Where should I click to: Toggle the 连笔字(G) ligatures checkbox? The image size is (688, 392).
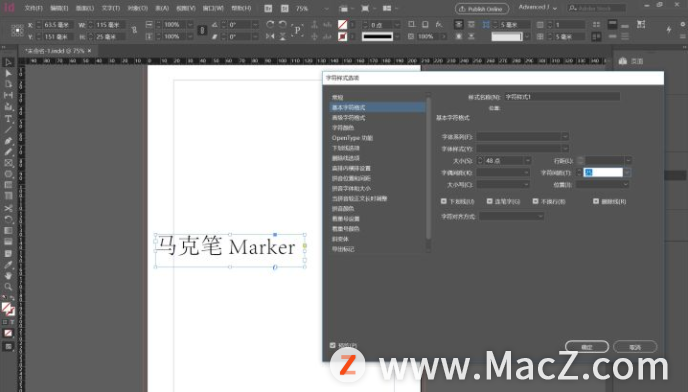click(489, 201)
